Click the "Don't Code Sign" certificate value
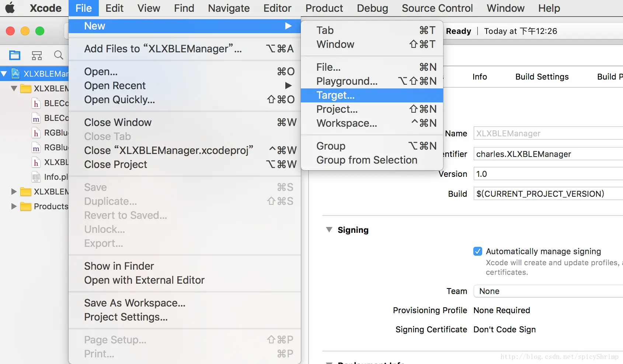Viewport: 623px width, 364px height. pyautogui.click(x=504, y=329)
